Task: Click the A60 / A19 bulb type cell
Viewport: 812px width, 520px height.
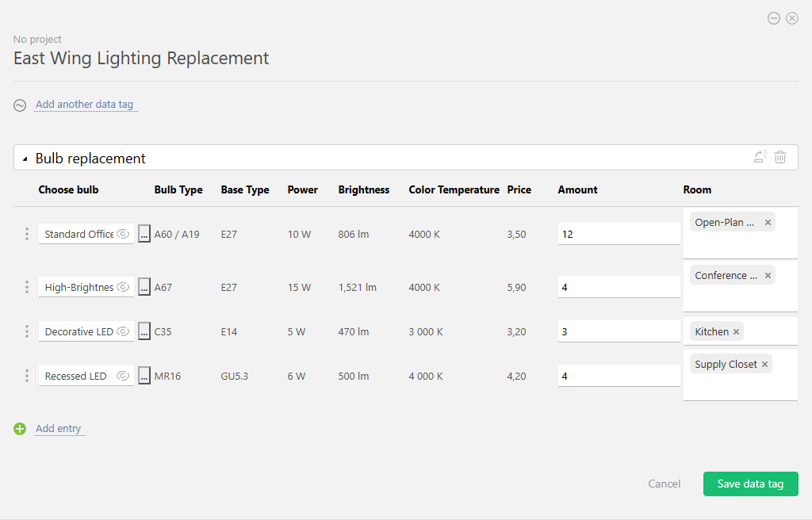Action: point(177,234)
